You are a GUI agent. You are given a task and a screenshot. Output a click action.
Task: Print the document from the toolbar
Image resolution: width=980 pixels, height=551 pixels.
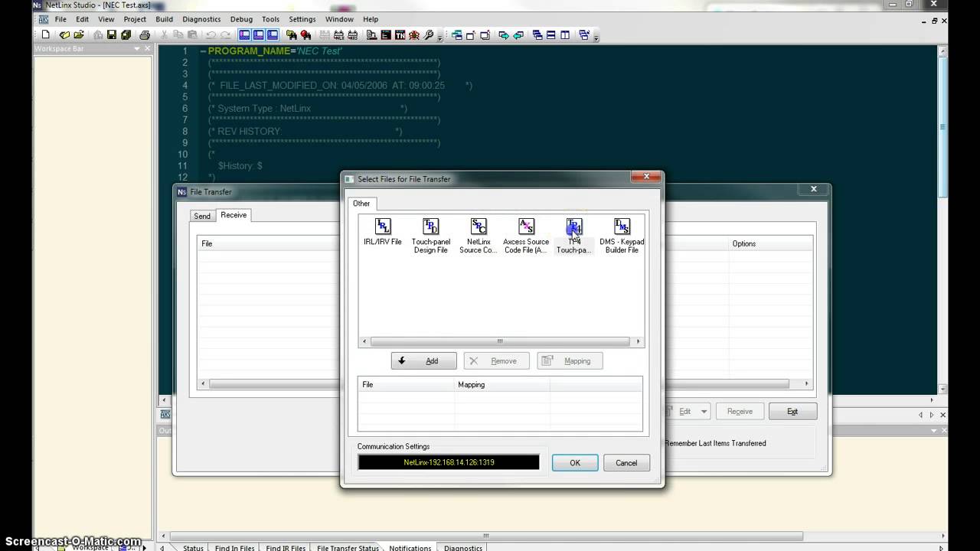tap(145, 34)
